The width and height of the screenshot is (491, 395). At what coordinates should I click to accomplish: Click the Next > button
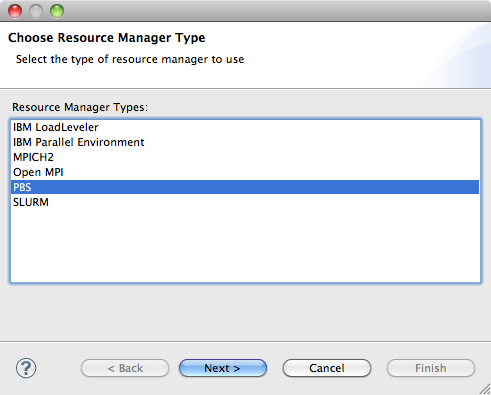(x=223, y=368)
